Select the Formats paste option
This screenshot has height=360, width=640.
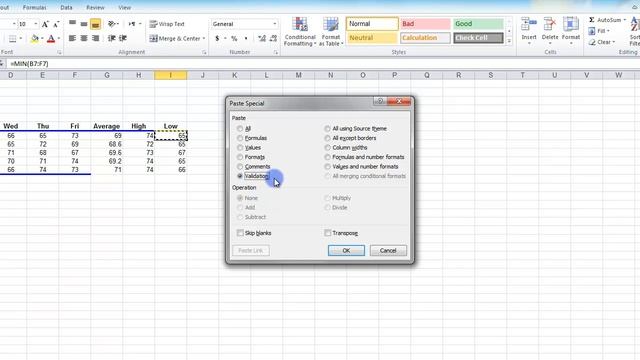(x=240, y=157)
